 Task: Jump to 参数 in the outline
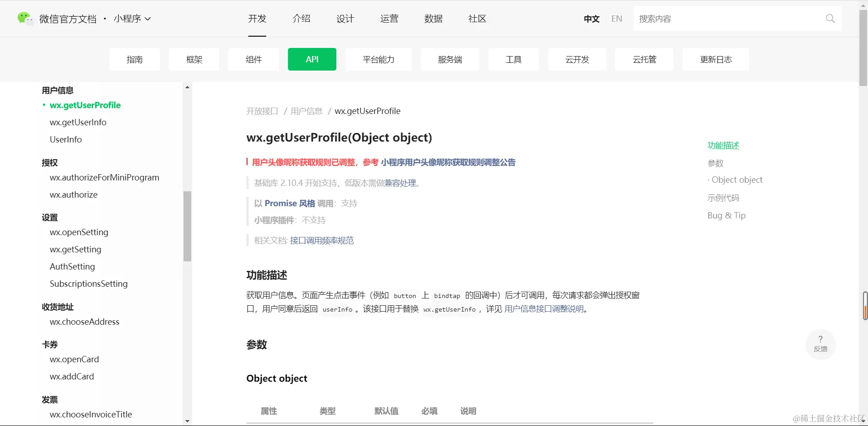716,163
